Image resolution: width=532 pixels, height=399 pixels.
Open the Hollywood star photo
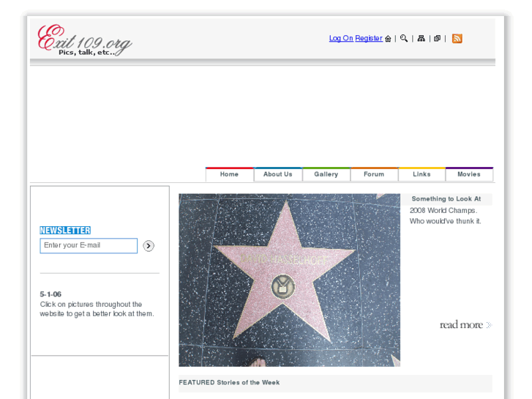coord(289,280)
